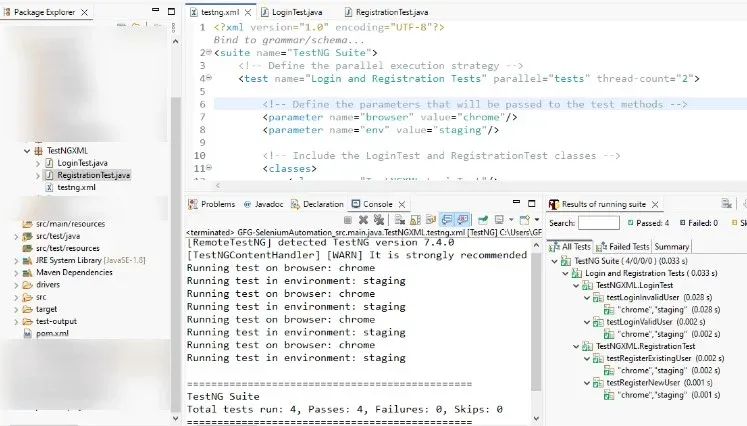This screenshot has height=426, width=747.
Task: Select the RegistrationTest.java file in Package Explorer
Action: pyautogui.click(x=93, y=175)
